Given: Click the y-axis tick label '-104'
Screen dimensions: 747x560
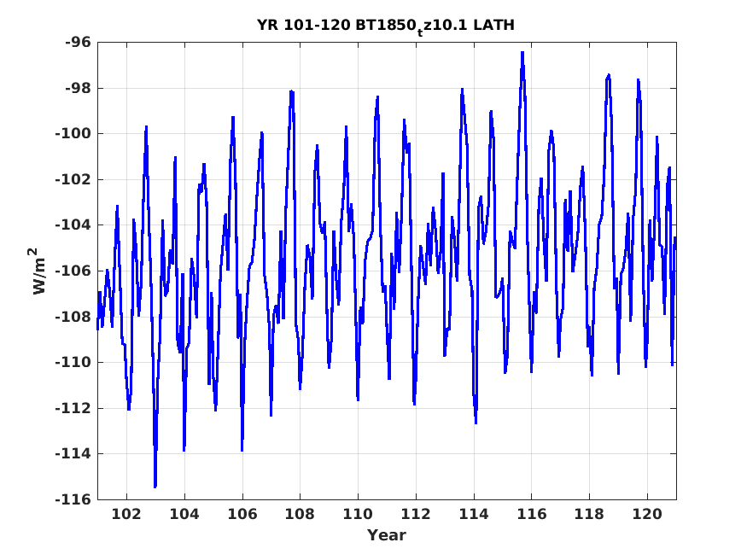Looking at the screenshot, I should tap(73, 225).
